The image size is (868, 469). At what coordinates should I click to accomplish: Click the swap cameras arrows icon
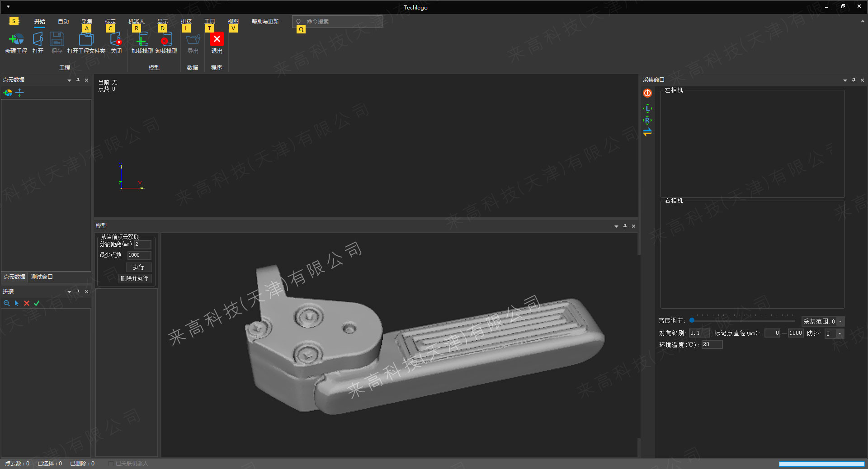647,132
